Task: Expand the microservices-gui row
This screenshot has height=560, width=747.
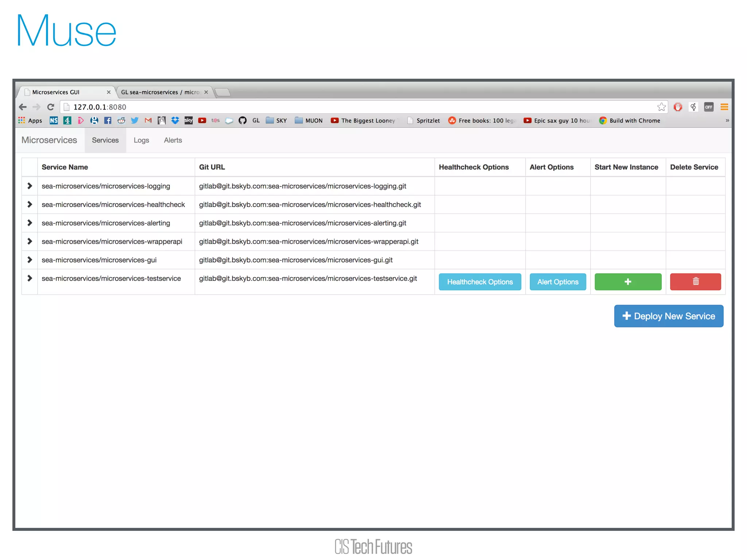Action: pyautogui.click(x=30, y=260)
